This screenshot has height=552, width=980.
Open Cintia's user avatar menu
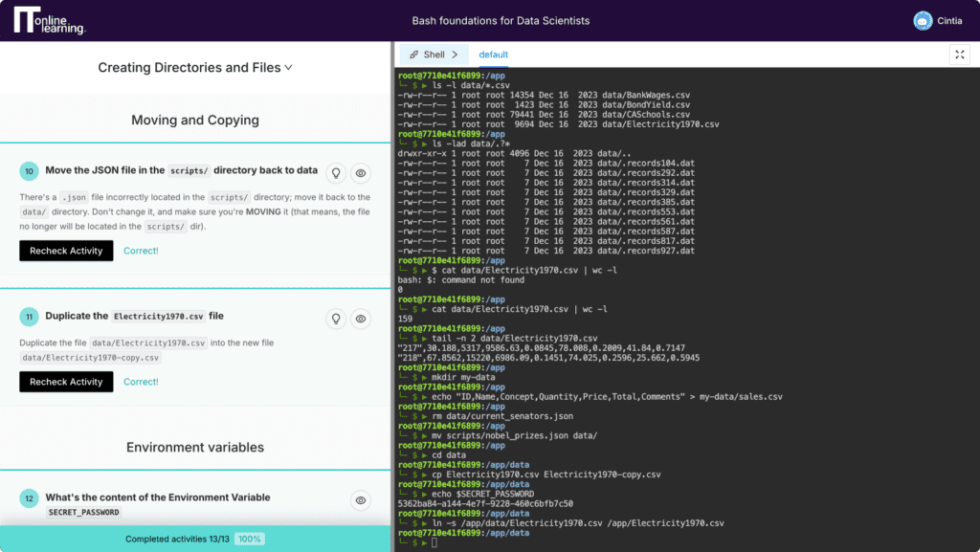[x=923, y=20]
